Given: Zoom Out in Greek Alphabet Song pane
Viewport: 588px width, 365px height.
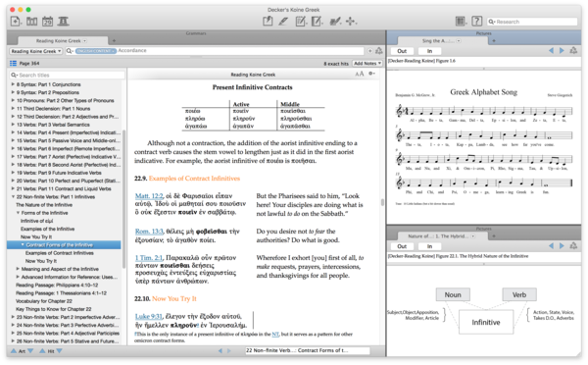Looking at the screenshot, I should click(402, 51).
